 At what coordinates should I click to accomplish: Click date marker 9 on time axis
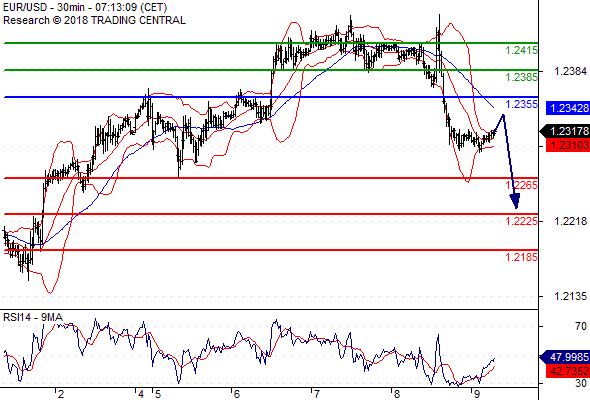476,394
